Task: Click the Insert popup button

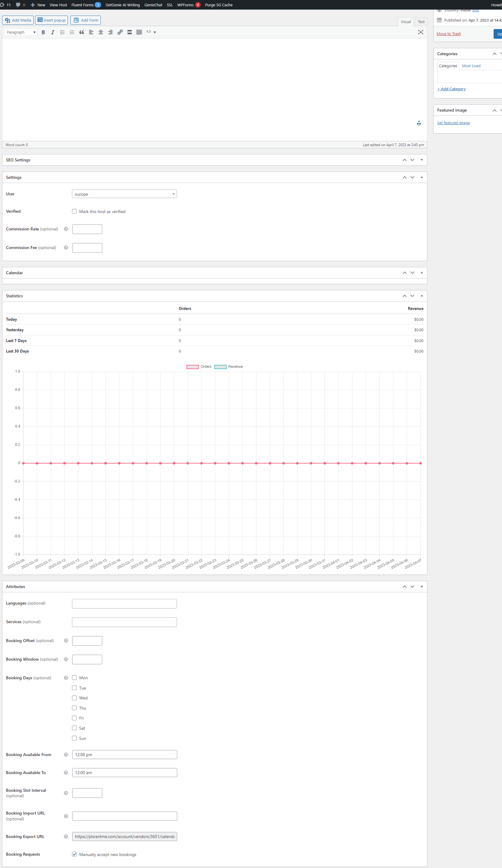Action: [x=51, y=20]
